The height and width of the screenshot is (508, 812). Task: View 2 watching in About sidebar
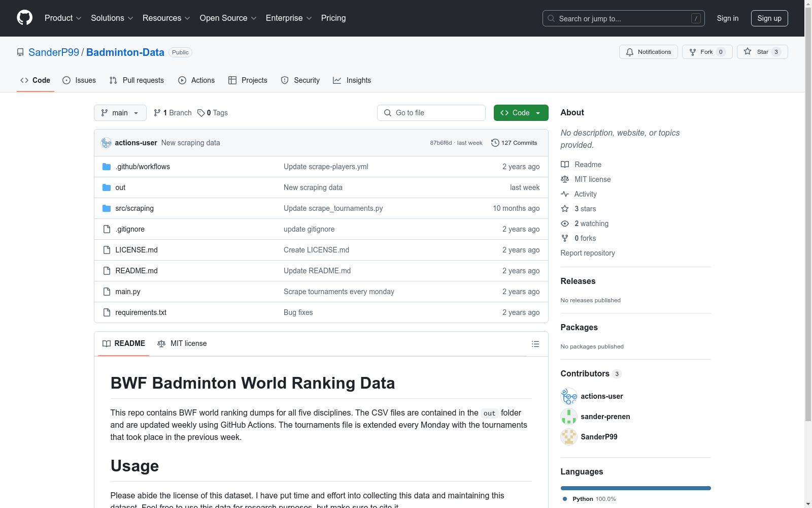[585, 224]
